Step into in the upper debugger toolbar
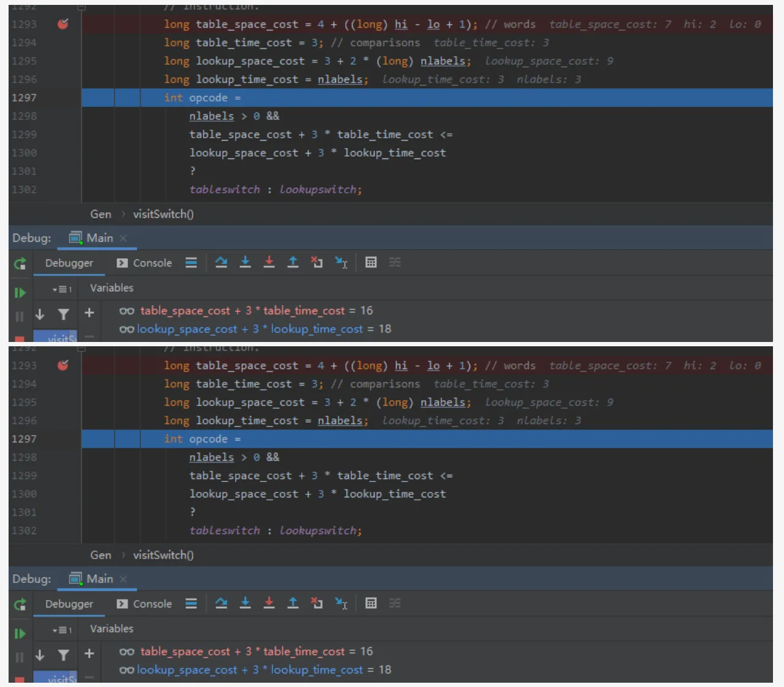Image resolution: width=784 pixels, height=687 pixels. 245,262
